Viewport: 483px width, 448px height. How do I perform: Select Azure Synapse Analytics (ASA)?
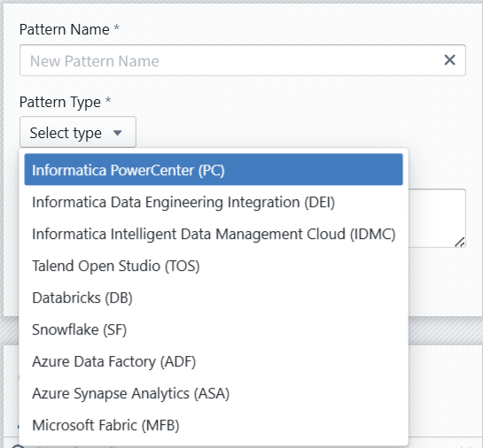[x=214, y=393]
